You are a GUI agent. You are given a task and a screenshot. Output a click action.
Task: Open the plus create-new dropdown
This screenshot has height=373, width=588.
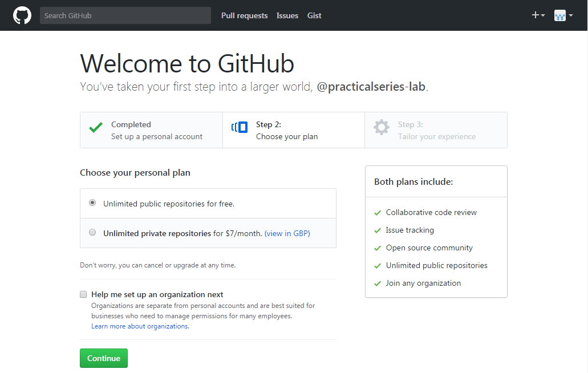point(538,15)
